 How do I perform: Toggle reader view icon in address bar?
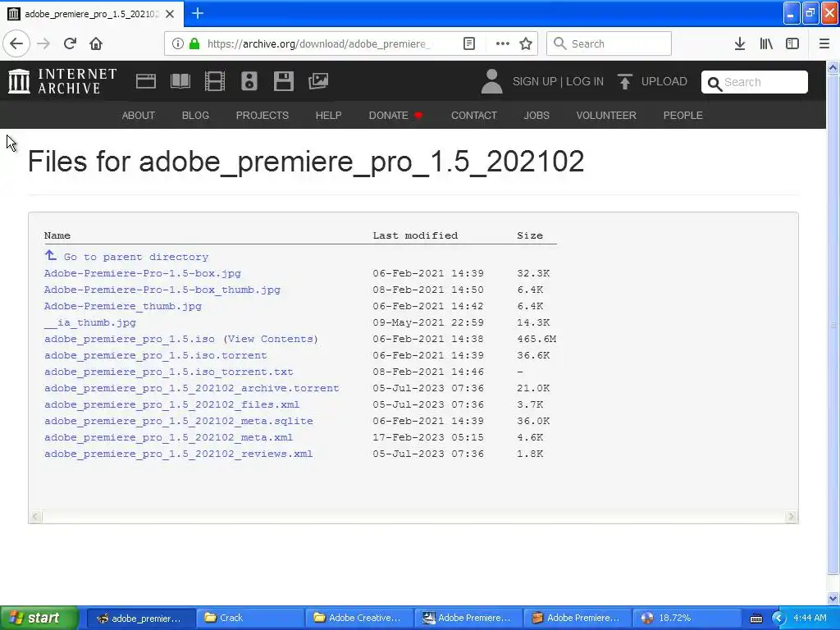point(468,43)
